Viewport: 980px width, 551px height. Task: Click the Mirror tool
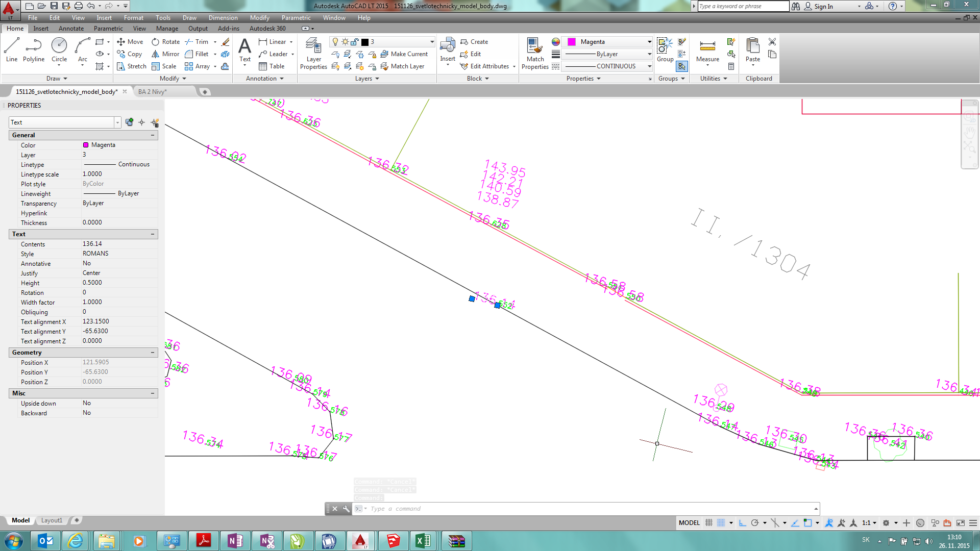click(x=165, y=54)
